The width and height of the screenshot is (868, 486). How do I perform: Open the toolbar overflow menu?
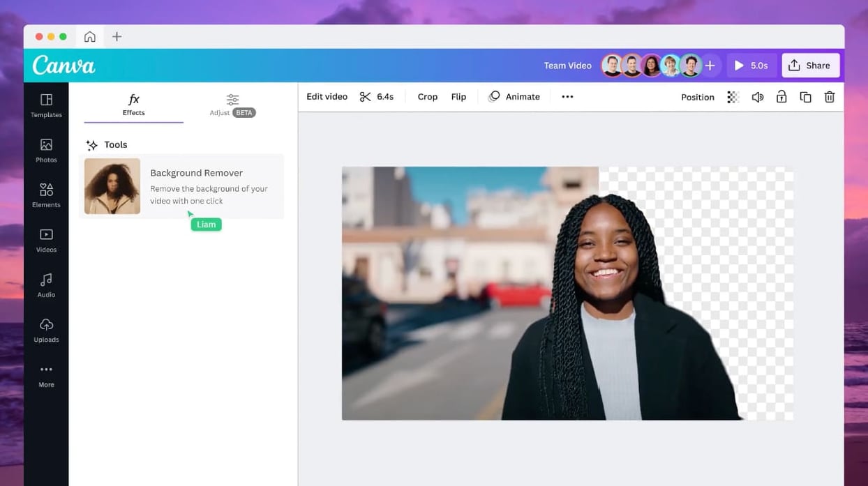pyautogui.click(x=567, y=96)
